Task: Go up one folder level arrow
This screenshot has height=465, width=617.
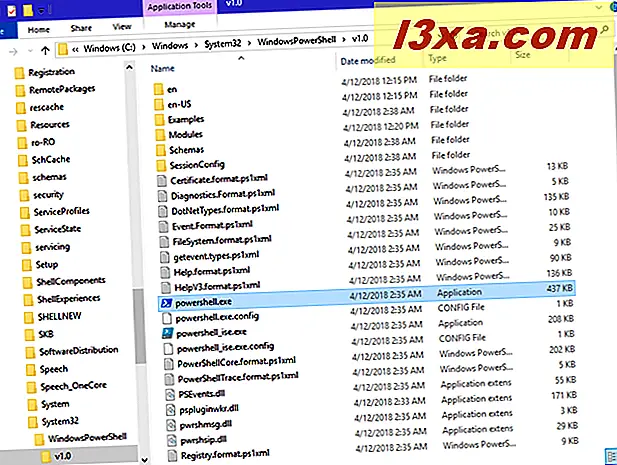Action: [x=45, y=50]
